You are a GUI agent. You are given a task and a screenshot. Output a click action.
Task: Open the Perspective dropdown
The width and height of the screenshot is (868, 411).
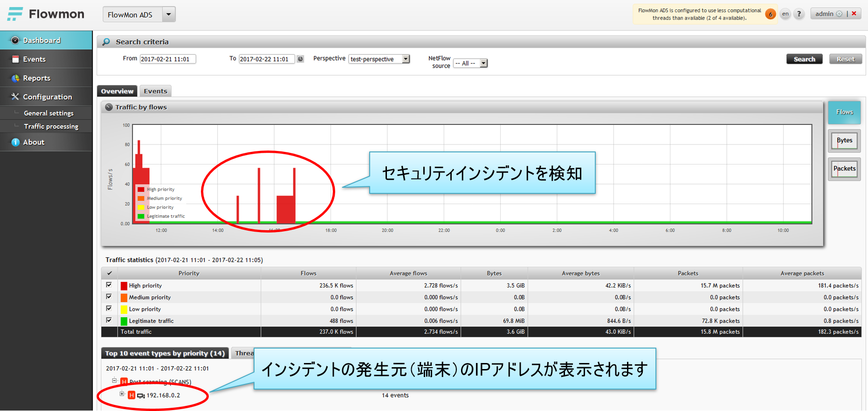(379, 59)
